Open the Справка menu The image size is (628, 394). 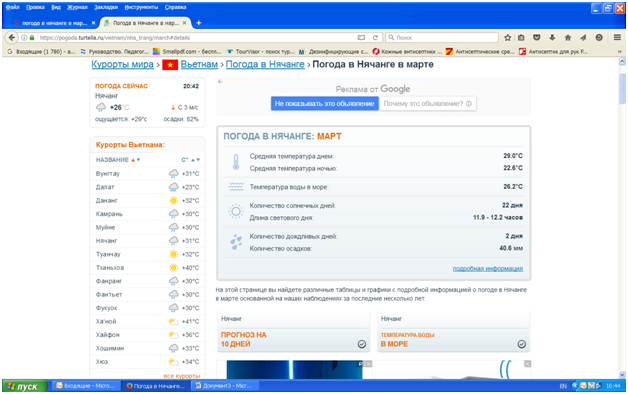(175, 7)
